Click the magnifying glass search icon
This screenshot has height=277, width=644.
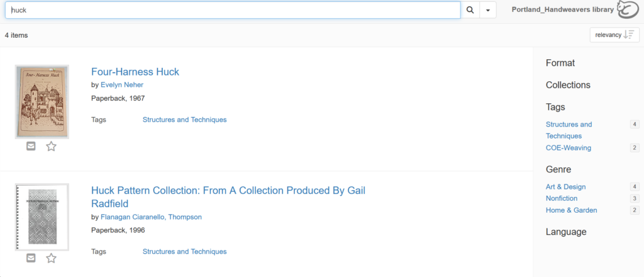(x=470, y=10)
